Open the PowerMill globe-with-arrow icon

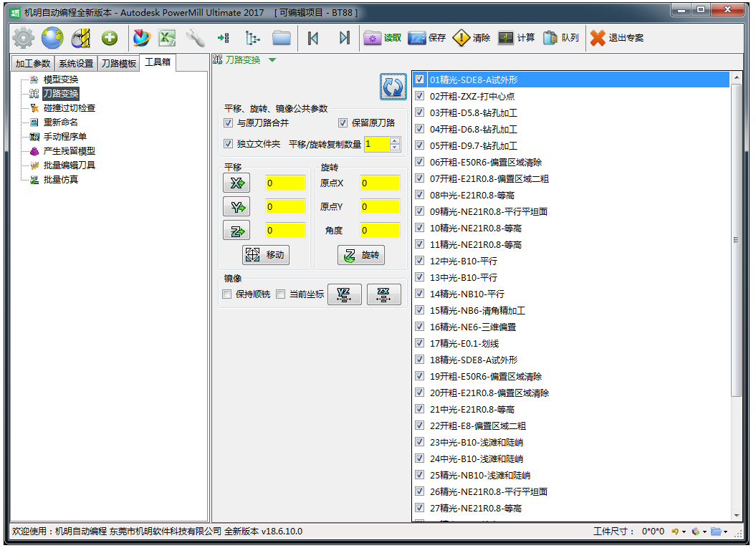pos(142,37)
